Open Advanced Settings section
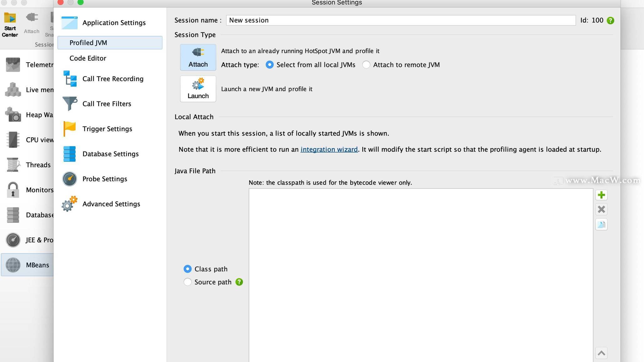This screenshot has width=644, height=362. (x=111, y=204)
